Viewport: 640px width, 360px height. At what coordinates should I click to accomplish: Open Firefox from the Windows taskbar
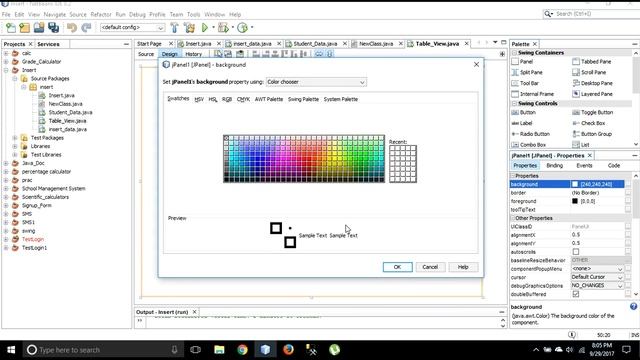point(288,350)
